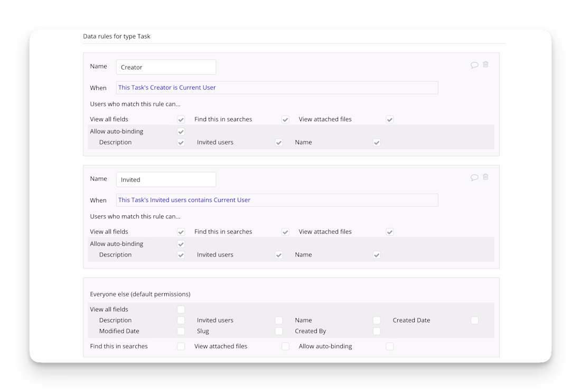Delete the Invited rule via trash icon
The width and height of the screenshot is (581, 392).
click(485, 177)
